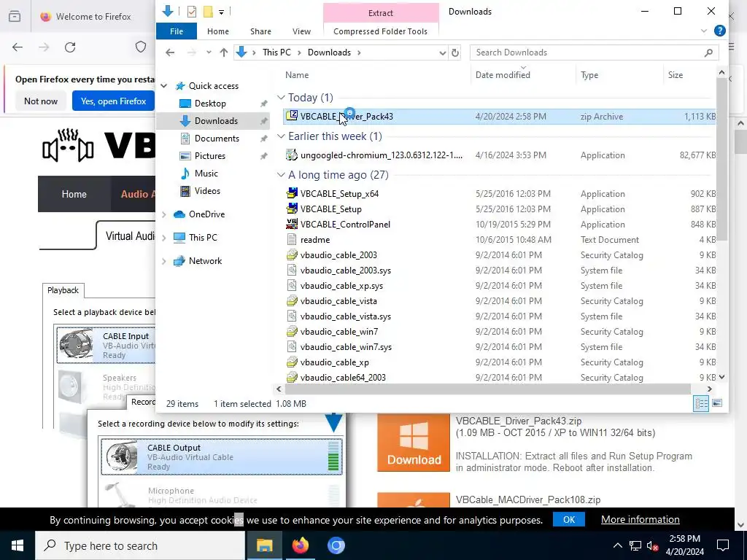Screen dimensions: 747x560
Task: Sort by the Type column header
Action: (589, 75)
